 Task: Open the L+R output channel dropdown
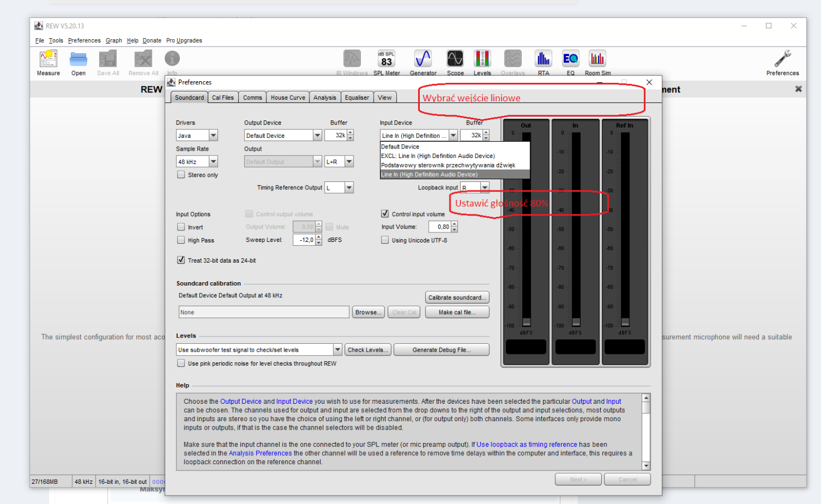tap(349, 161)
